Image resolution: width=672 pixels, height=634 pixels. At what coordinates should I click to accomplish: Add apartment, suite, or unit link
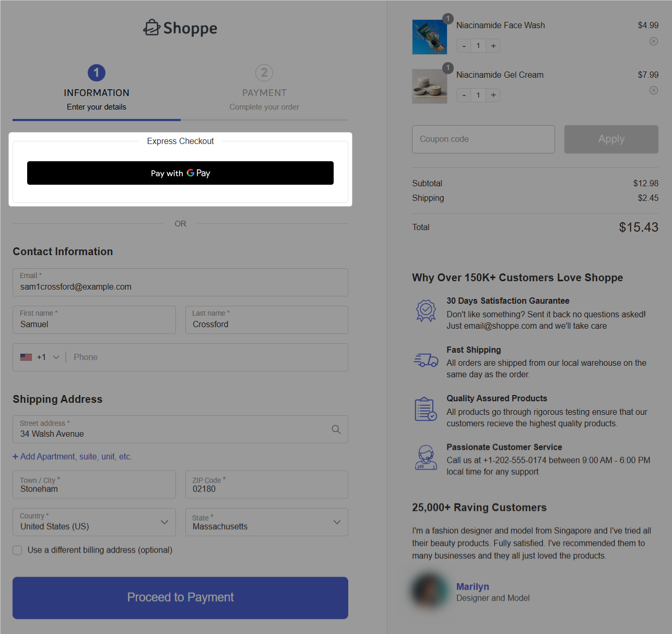tap(73, 457)
